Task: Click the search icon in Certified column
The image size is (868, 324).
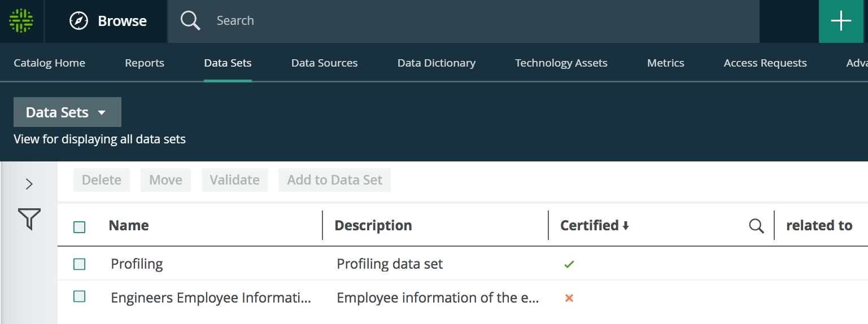Action: click(756, 226)
